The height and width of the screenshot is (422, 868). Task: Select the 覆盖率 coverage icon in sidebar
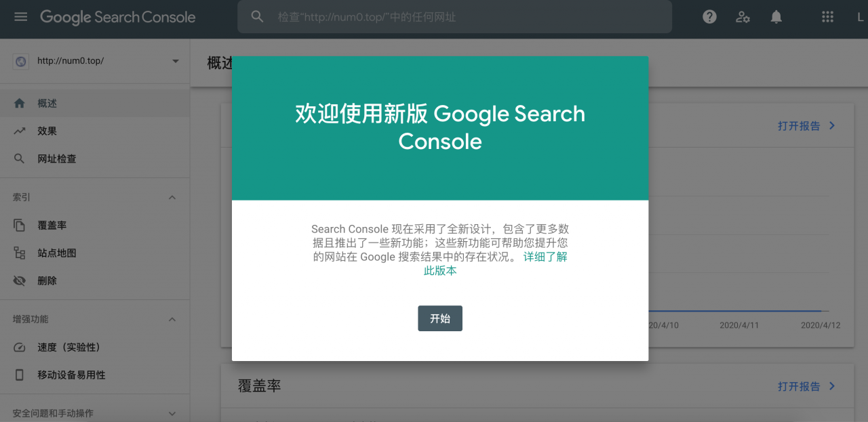click(20, 224)
